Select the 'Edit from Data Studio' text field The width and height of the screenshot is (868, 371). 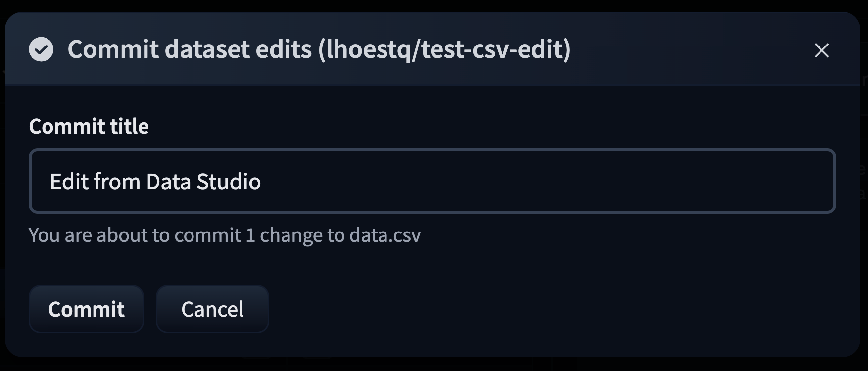click(431, 182)
